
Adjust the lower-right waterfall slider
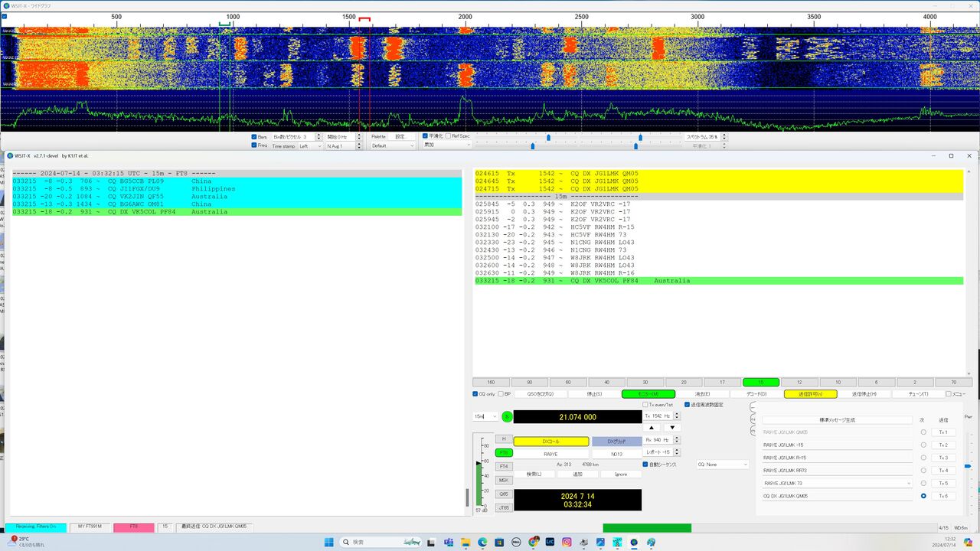pyautogui.click(x=636, y=145)
